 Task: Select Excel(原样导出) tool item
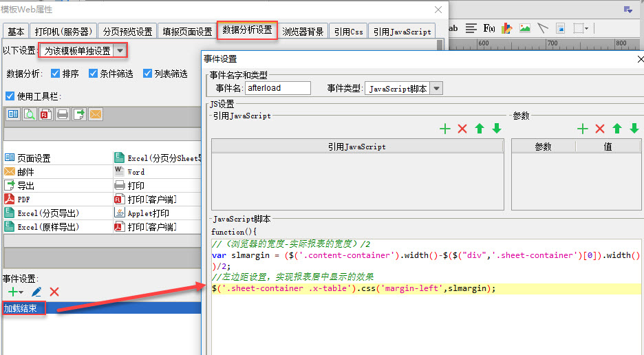(x=58, y=227)
